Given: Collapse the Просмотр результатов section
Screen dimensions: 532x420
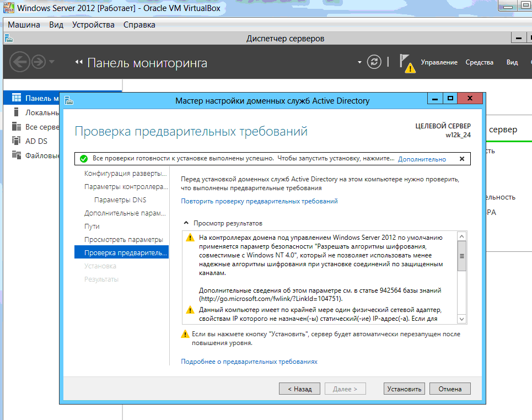Looking at the screenshot, I should 186,223.
